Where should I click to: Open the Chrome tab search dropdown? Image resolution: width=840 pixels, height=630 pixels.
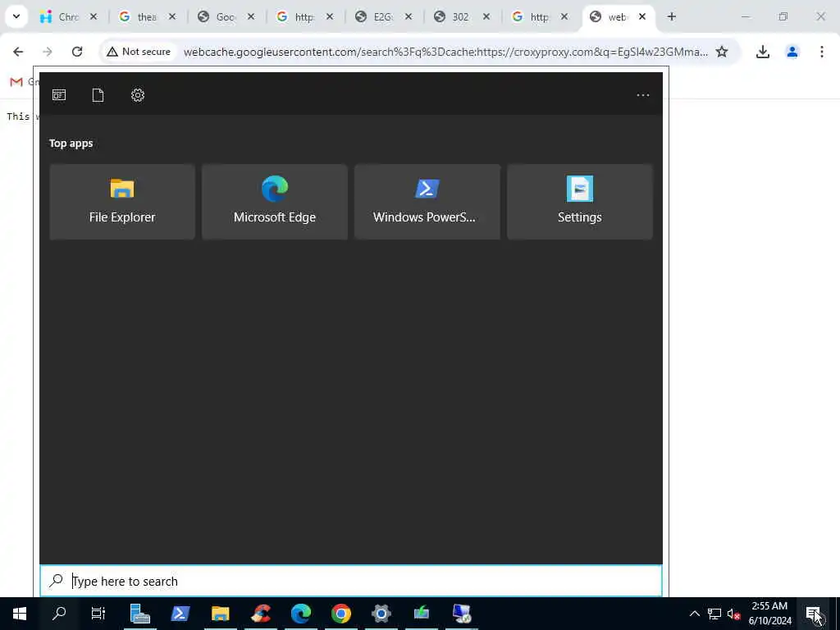[x=16, y=16]
